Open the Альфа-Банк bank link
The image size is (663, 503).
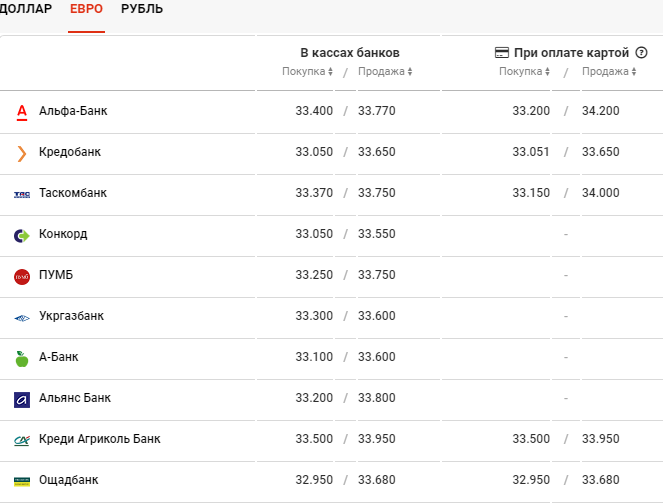click(x=73, y=111)
